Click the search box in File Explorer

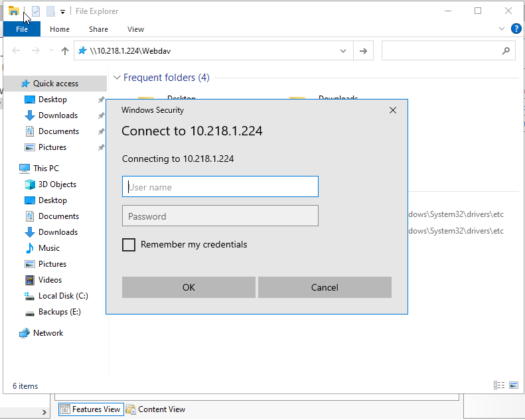[x=448, y=51]
